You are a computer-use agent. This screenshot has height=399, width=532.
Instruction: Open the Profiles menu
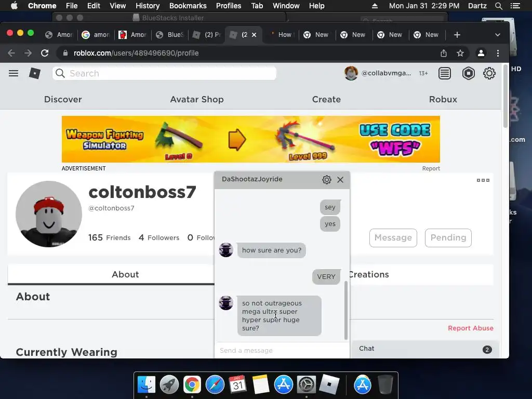click(229, 6)
